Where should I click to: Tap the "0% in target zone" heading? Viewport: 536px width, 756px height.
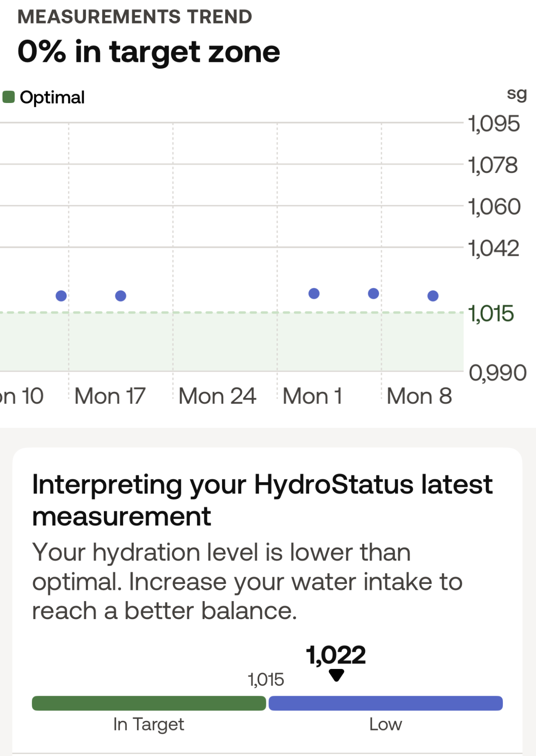pos(149,52)
